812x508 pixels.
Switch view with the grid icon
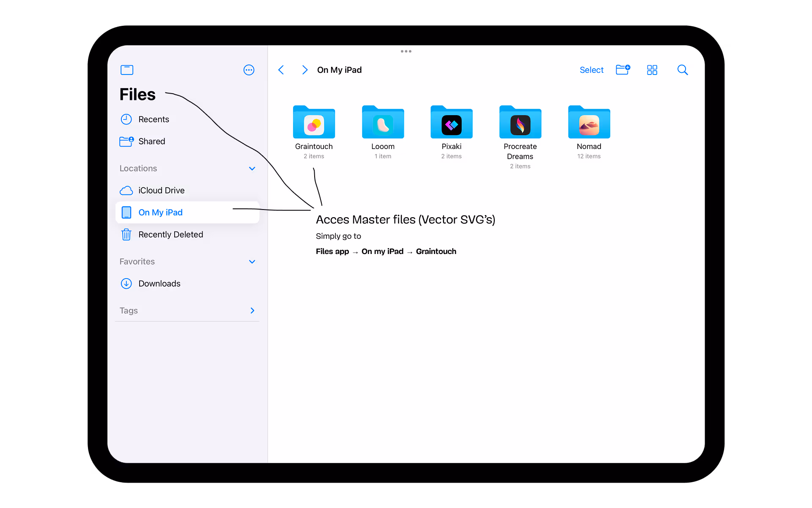[x=652, y=70]
